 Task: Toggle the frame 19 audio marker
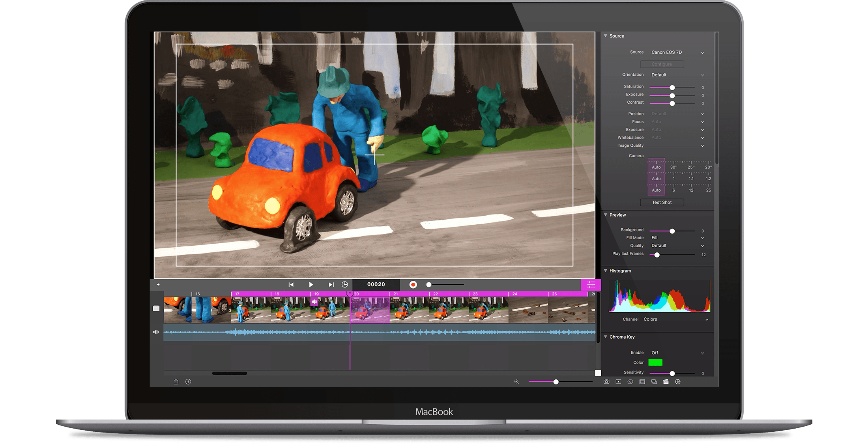(314, 302)
